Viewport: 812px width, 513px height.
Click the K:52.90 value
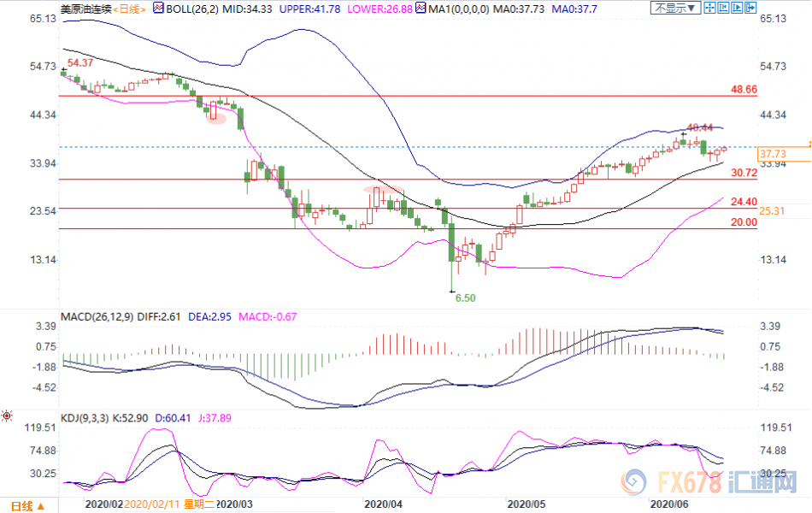(131, 417)
